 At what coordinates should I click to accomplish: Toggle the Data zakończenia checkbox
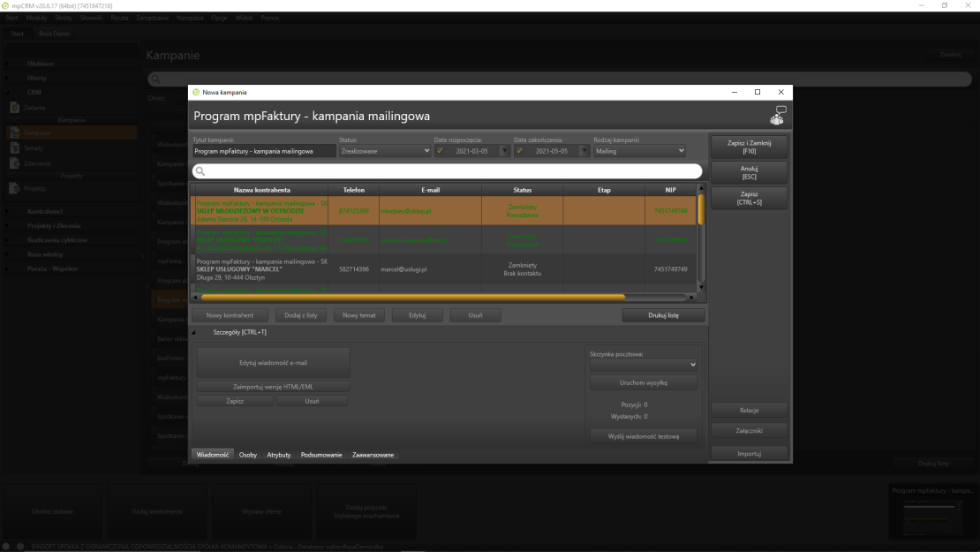tap(519, 151)
